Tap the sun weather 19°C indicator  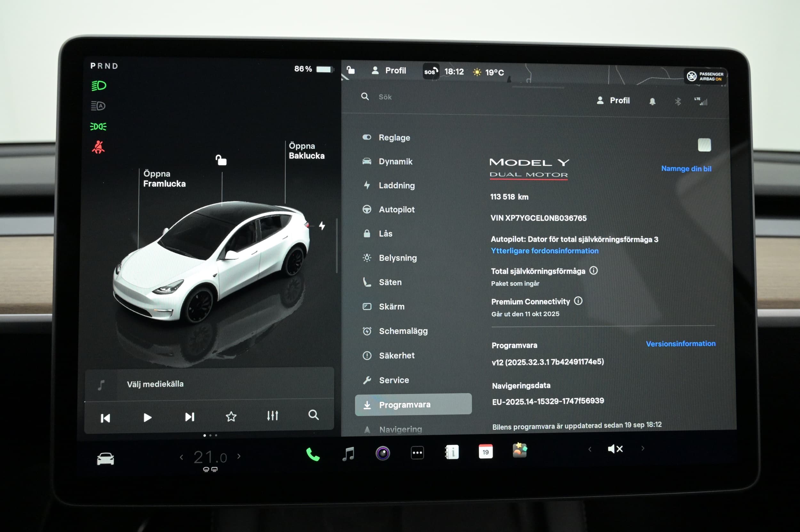pos(488,72)
